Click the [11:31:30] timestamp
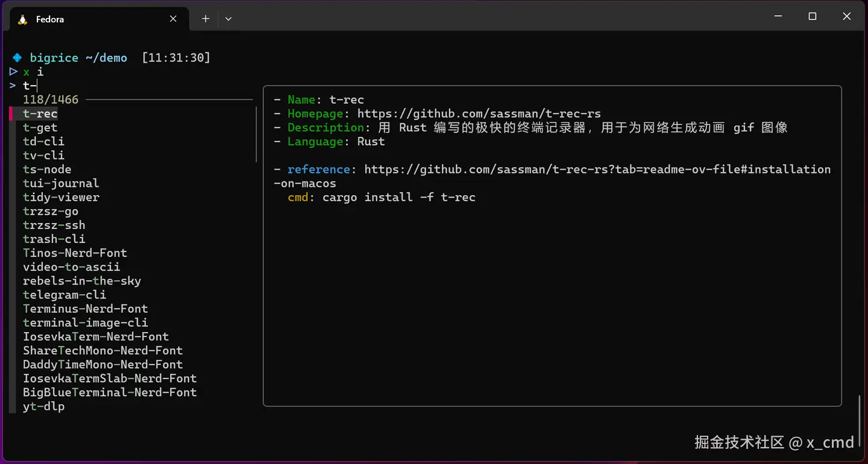The width and height of the screenshot is (868, 464). [176, 58]
